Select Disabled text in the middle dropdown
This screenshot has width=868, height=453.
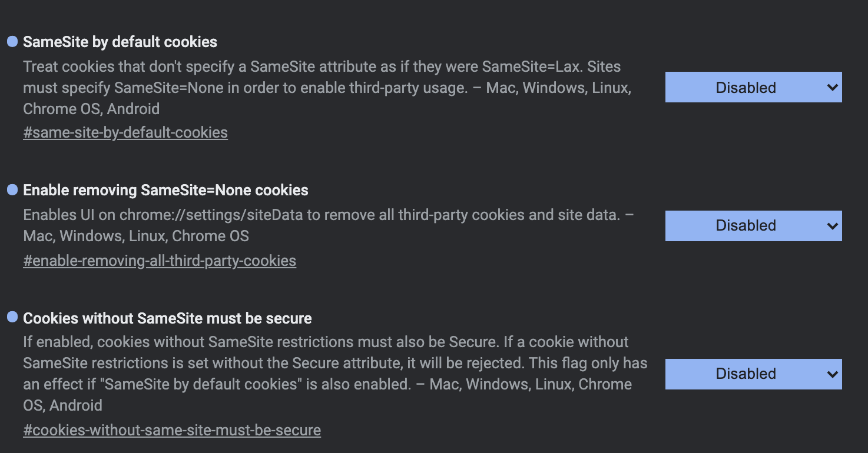pyautogui.click(x=746, y=225)
